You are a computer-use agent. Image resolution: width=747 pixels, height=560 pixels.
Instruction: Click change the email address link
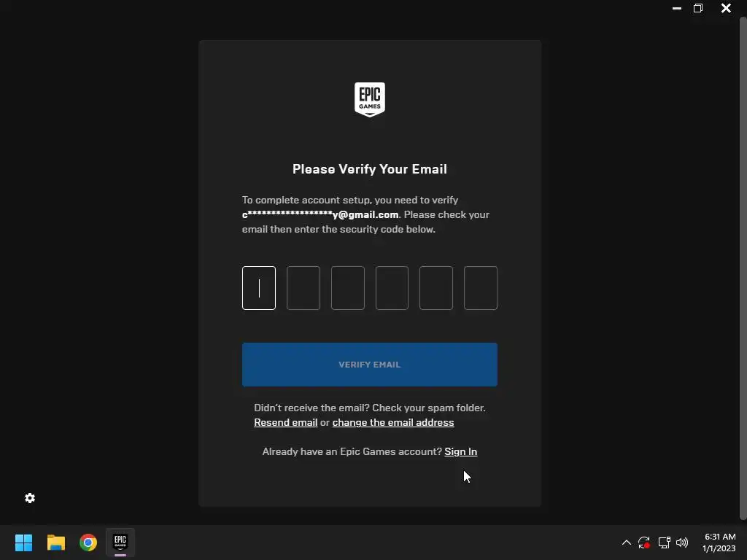click(393, 423)
